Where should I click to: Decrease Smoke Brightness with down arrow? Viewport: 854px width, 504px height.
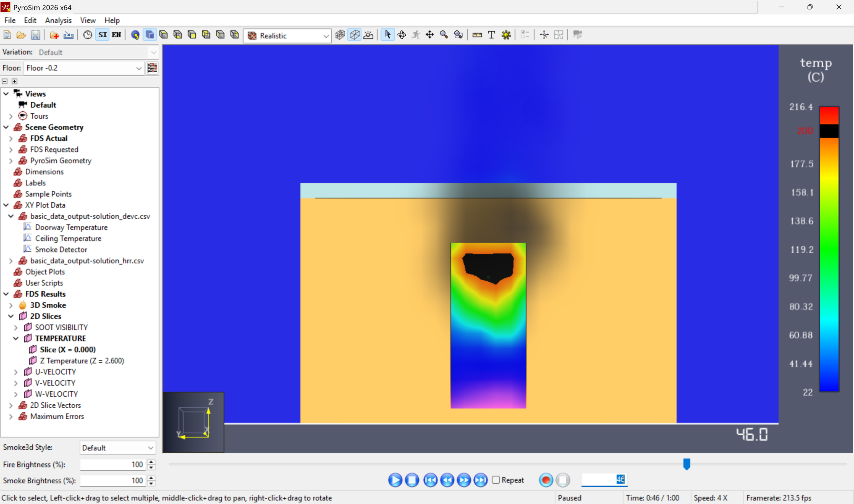[x=151, y=483]
